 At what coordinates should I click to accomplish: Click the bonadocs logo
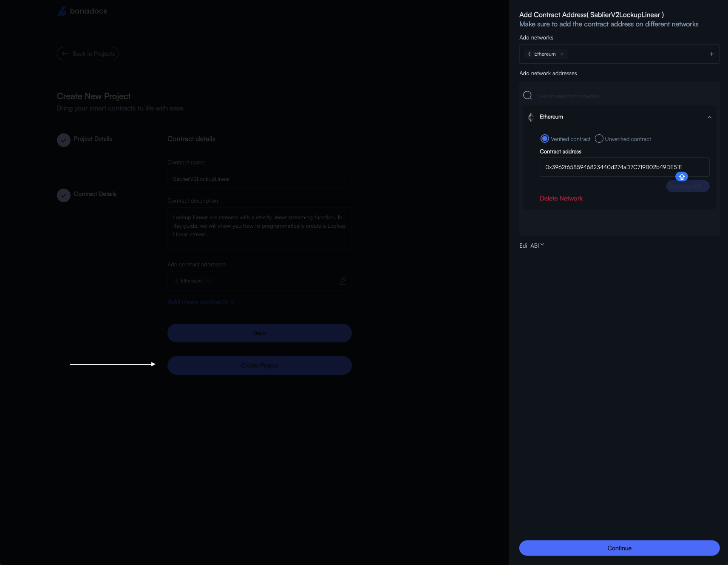[82, 11]
